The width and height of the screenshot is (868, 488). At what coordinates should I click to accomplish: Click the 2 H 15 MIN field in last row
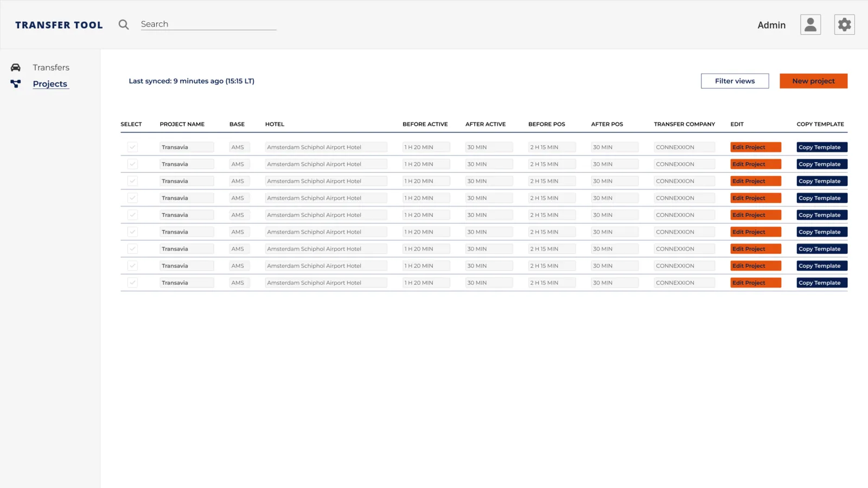pos(552,282)
